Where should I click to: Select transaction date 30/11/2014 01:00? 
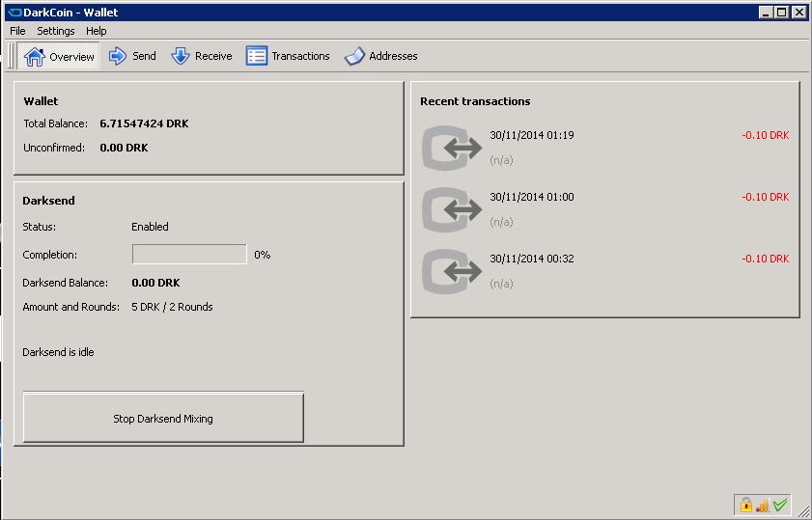pyautogui.click(x=532, y=197)
